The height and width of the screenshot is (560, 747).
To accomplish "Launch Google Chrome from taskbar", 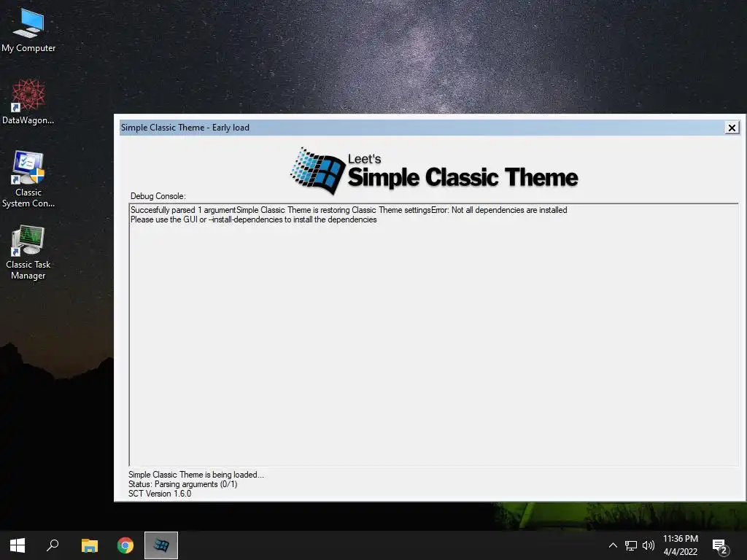I will [x=125, y=545].
